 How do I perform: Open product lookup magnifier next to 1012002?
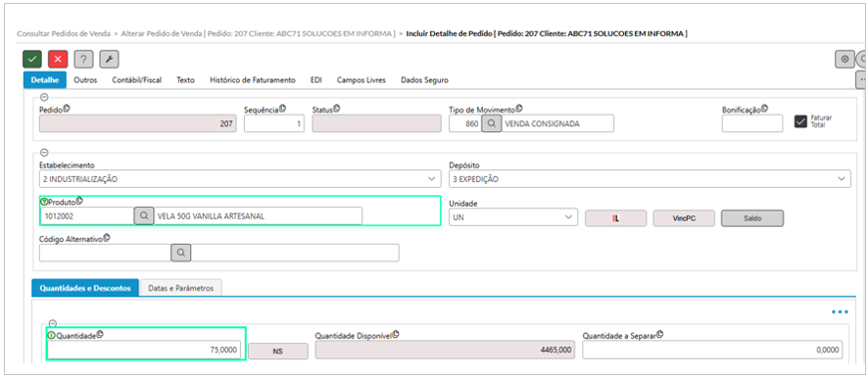144,216
